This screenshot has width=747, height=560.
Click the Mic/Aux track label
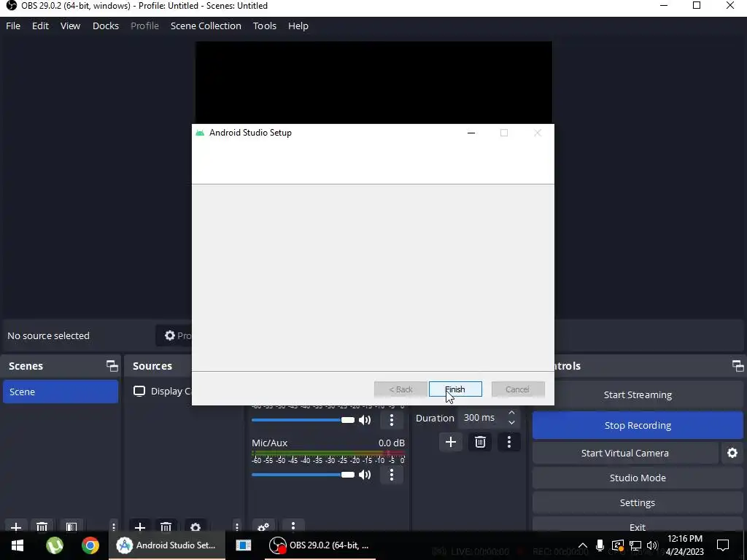click(270, 443)
